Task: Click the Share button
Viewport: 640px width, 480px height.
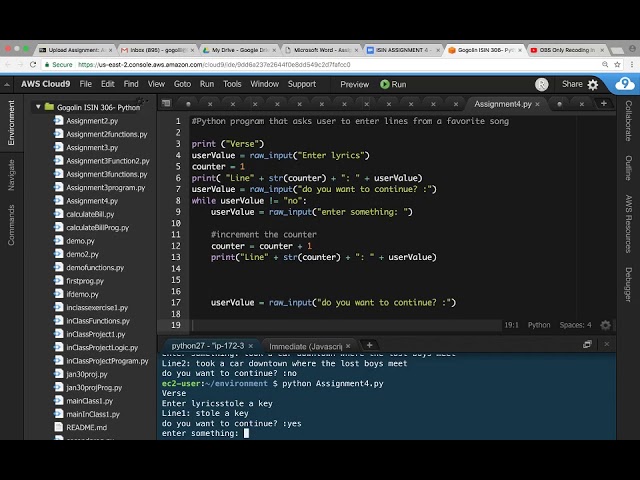Action: pyautogui.click(x=572, y=84)
